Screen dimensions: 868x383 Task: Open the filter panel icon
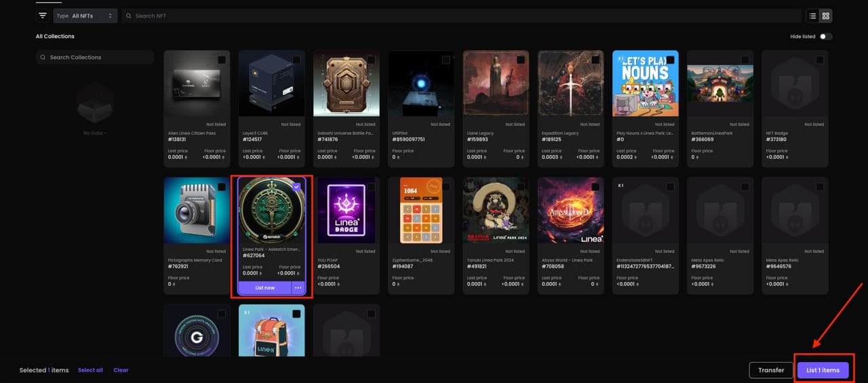point(43,16)
